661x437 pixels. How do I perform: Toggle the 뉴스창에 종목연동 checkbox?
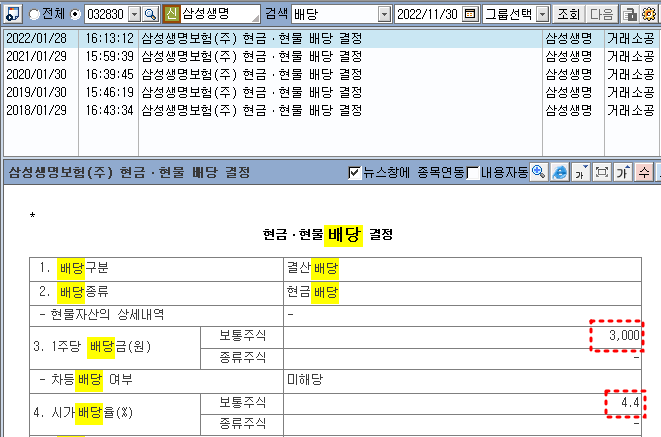[355, 172]
